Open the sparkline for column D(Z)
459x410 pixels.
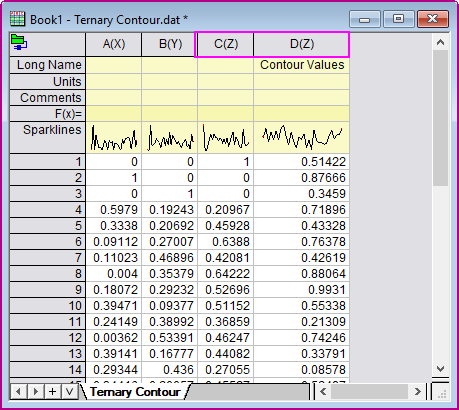click(302, 137)
